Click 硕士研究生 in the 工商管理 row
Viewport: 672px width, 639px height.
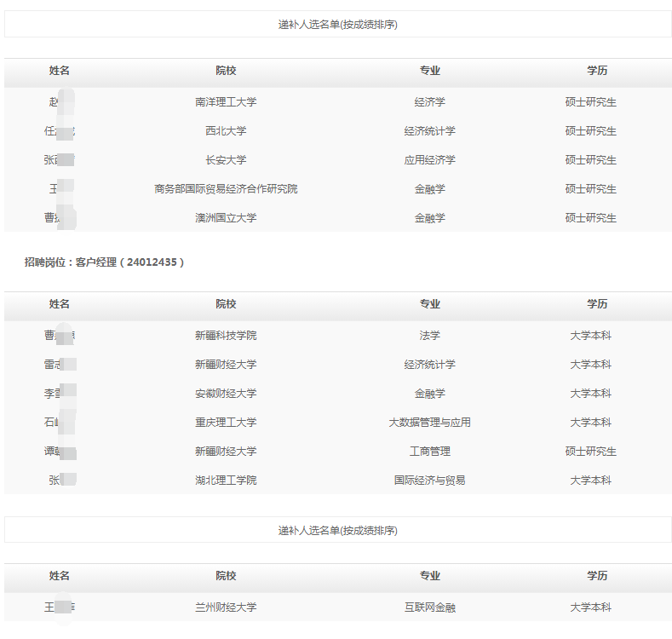(x=590, y=452)
